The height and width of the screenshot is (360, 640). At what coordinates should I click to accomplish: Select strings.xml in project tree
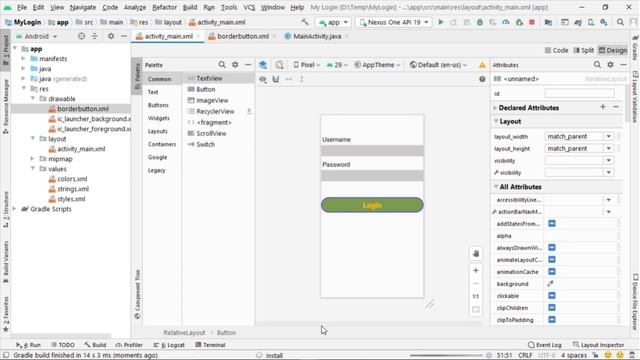click(x=73, y=189)
